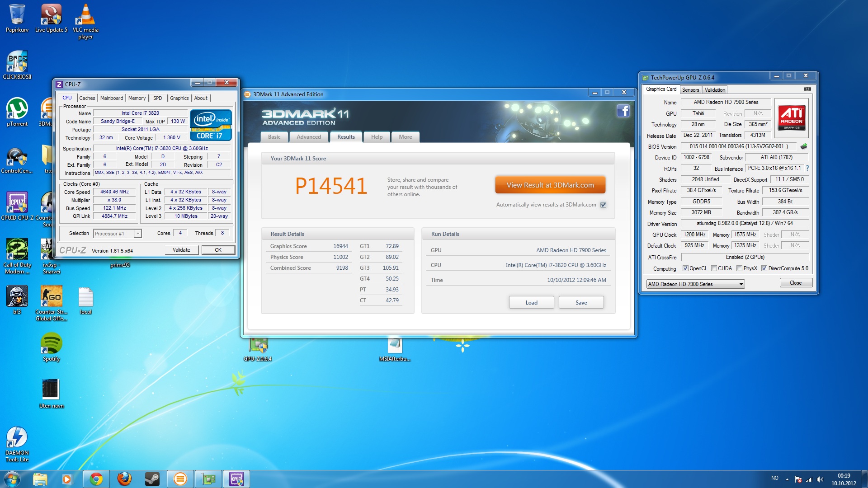
Task: Open the local text file icon
Action: (85, 300)
